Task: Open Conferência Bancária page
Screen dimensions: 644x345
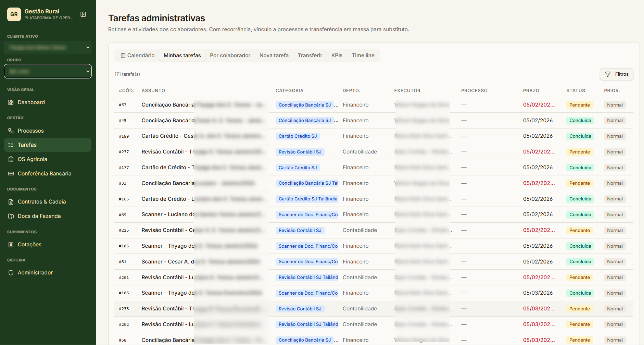Action: click(48, 174)
